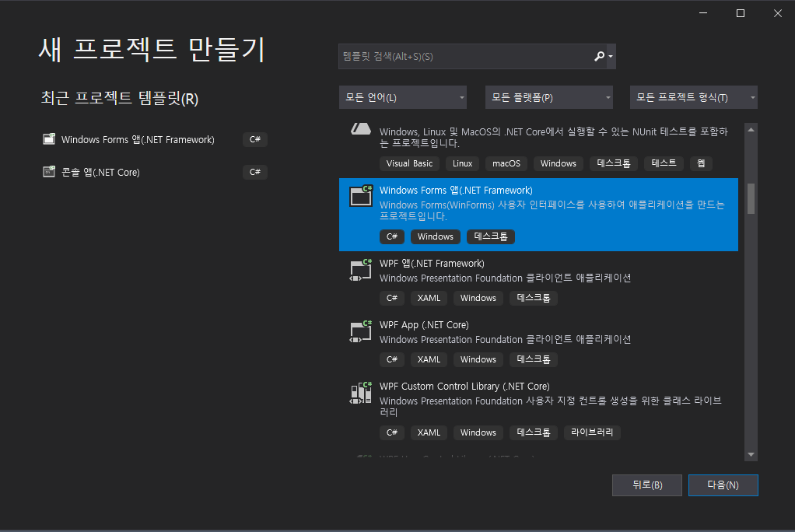Click the recent 콘솔 앱(.NET Core) icon

tap(49, 172)
